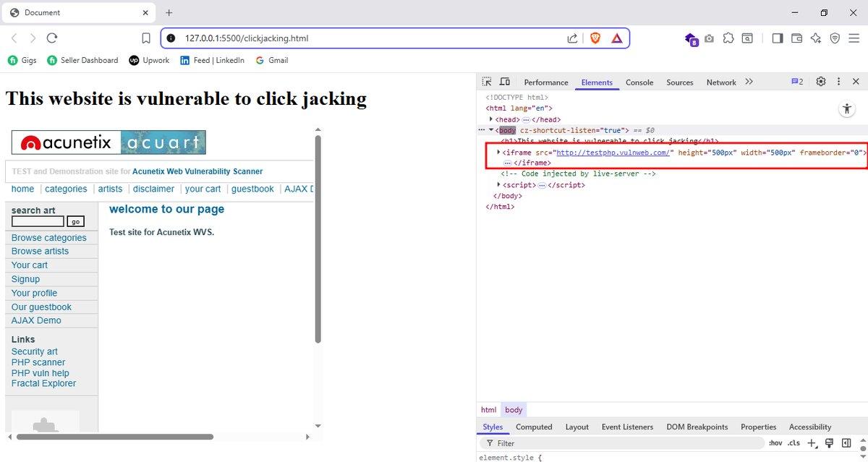Click the Brave Rewards triangle icon

tap(617, 38)
